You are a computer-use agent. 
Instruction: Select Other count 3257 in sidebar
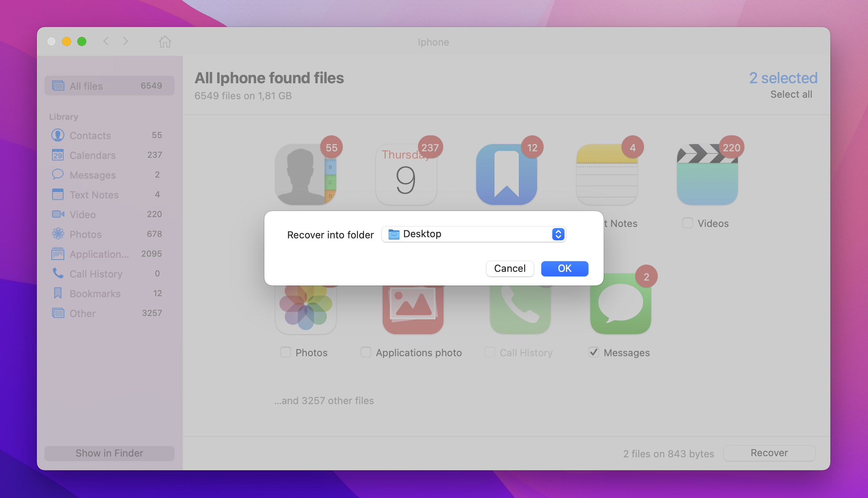tap(152, 313)
